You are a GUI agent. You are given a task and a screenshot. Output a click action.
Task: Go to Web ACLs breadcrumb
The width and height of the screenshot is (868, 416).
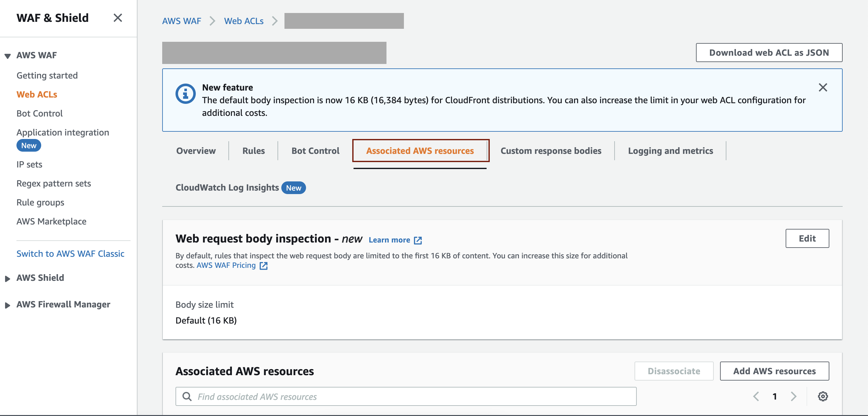click(244, 21)
